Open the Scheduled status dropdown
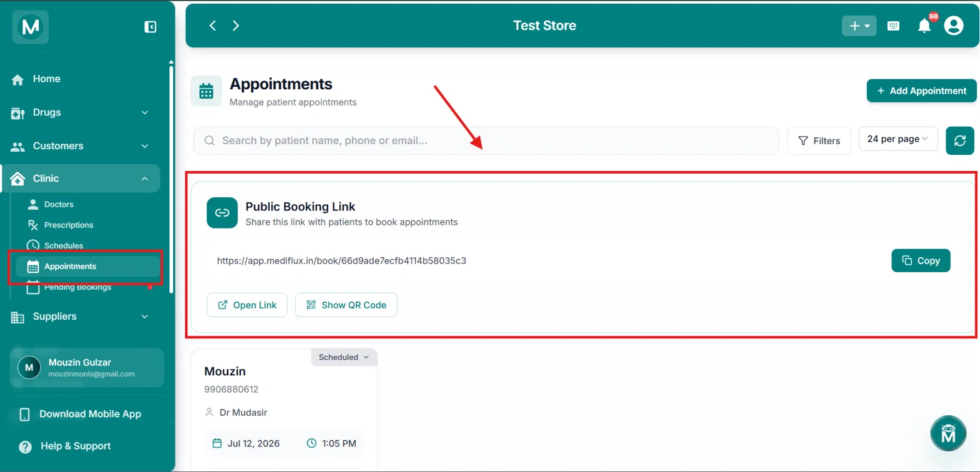The width and height of the screenshot is (980, 472). pyautogui.click(x=344, y=357)
